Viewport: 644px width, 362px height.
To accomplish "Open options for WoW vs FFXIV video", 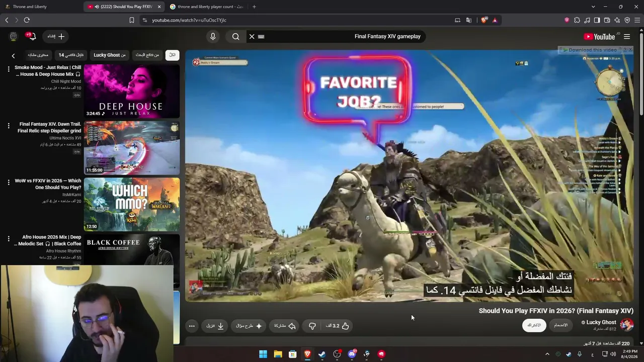I will coord(9,182).
